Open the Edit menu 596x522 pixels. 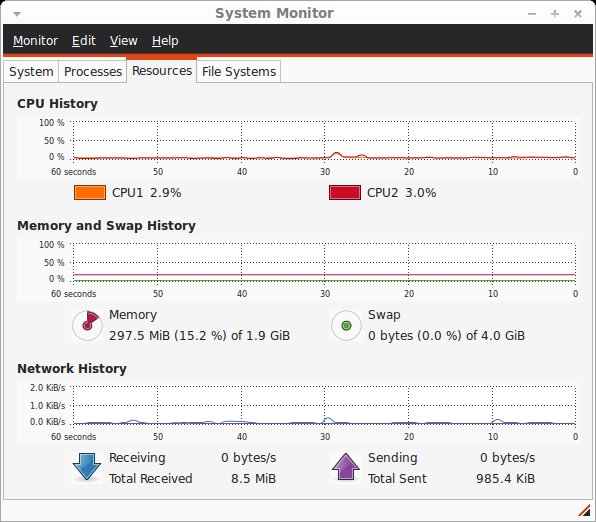click(x=84, y=41)
